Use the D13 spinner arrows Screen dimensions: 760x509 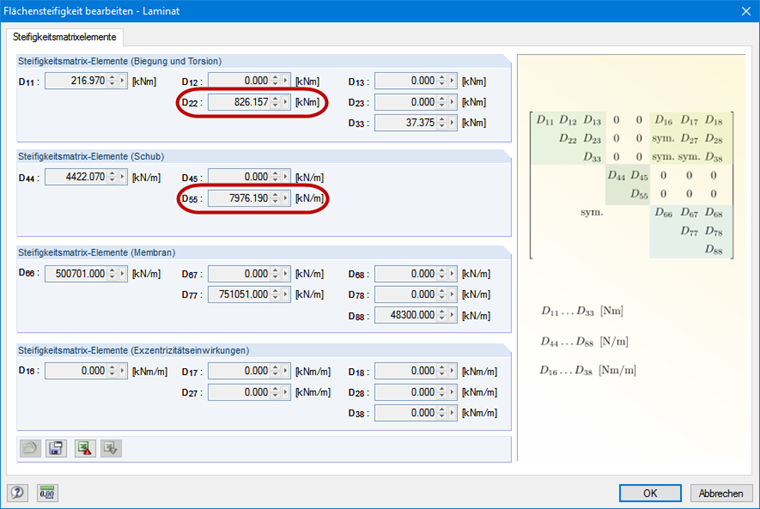coord(442,81)
